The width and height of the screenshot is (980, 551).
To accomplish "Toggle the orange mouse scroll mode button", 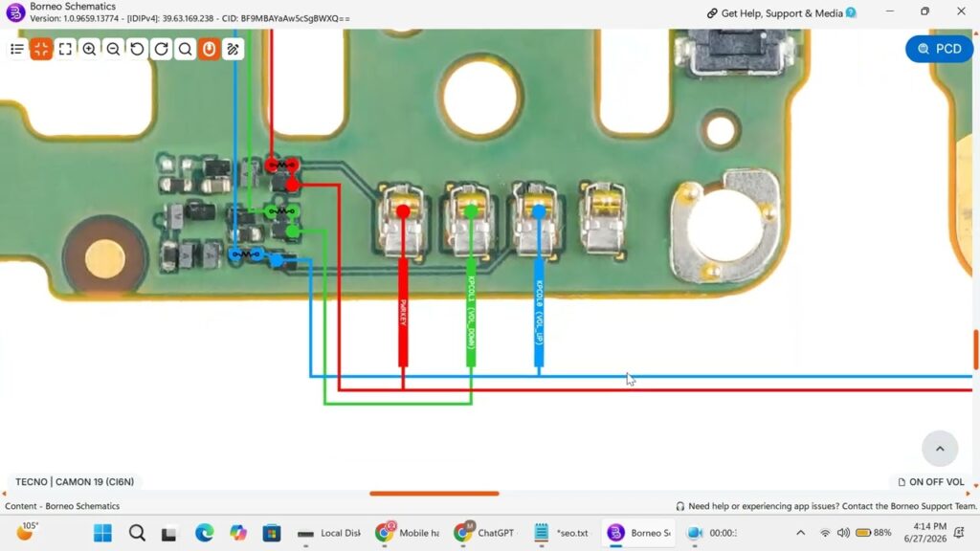I will 210,49.
